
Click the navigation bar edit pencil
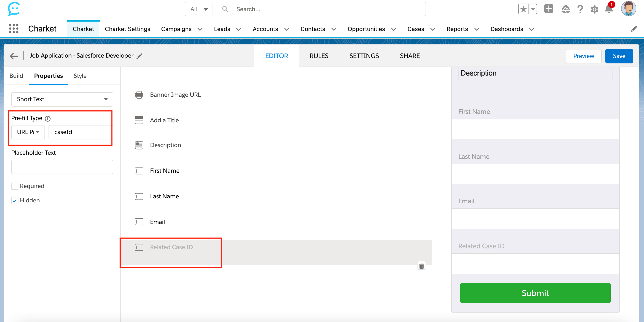pos(634,29)
